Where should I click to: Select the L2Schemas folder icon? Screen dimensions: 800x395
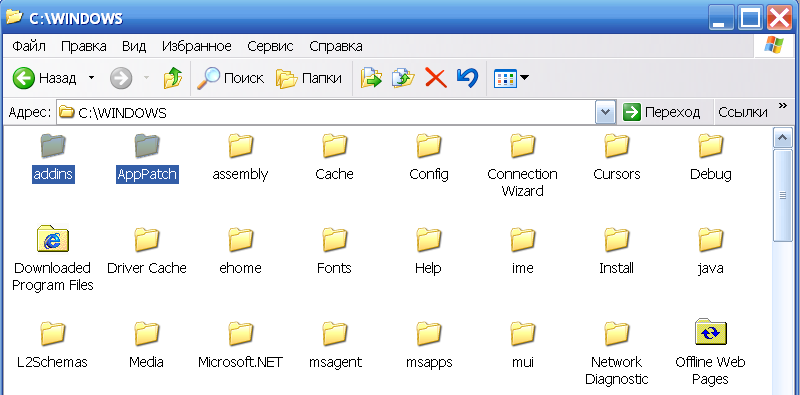(x=53, y=334)
